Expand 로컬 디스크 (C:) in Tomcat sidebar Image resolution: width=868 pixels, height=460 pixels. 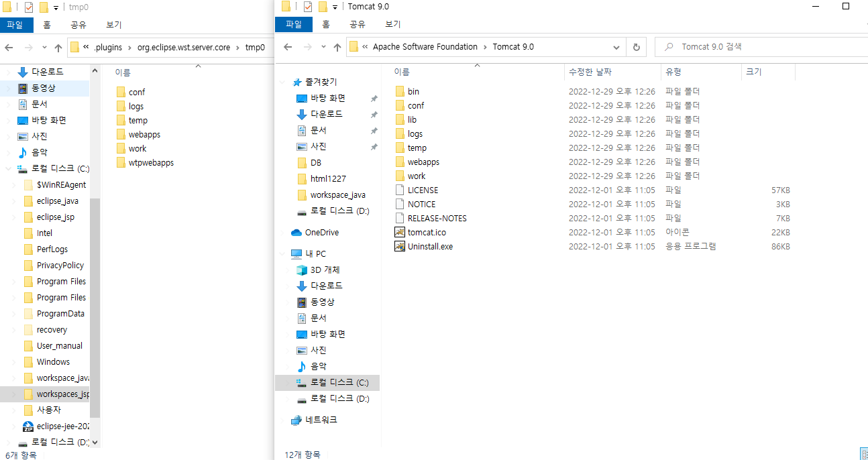[289, 382]
